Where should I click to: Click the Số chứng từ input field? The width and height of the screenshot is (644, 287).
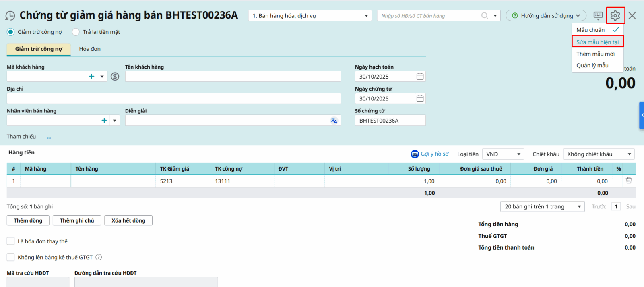390,121
